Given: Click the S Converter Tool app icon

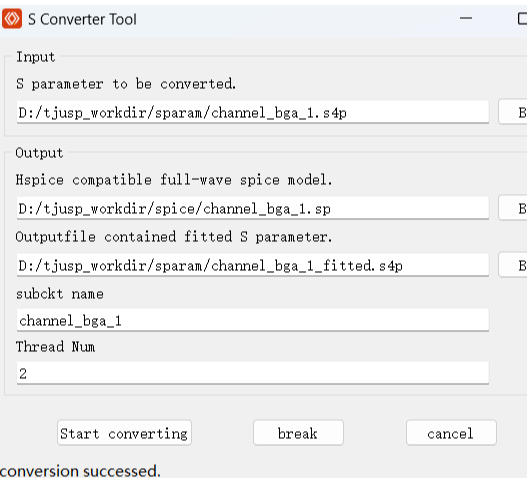Looking at the screenshot, I should point(12,19).
